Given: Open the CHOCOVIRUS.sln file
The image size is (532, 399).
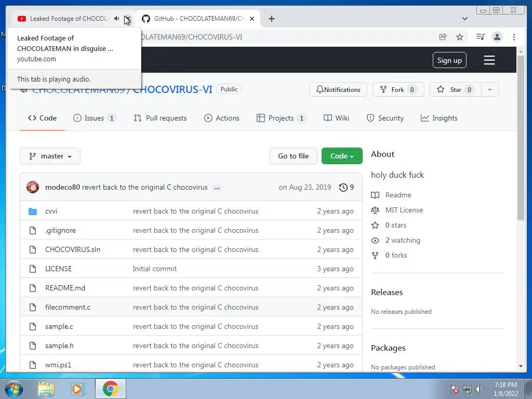Looking at the screenshot, I should click(x=73, y=249).
